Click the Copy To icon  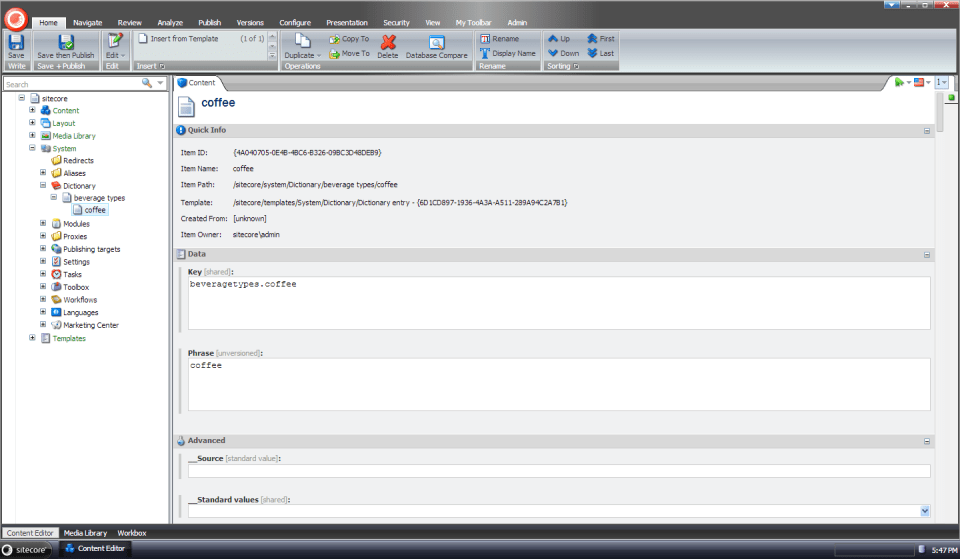(x=336, y=39)
